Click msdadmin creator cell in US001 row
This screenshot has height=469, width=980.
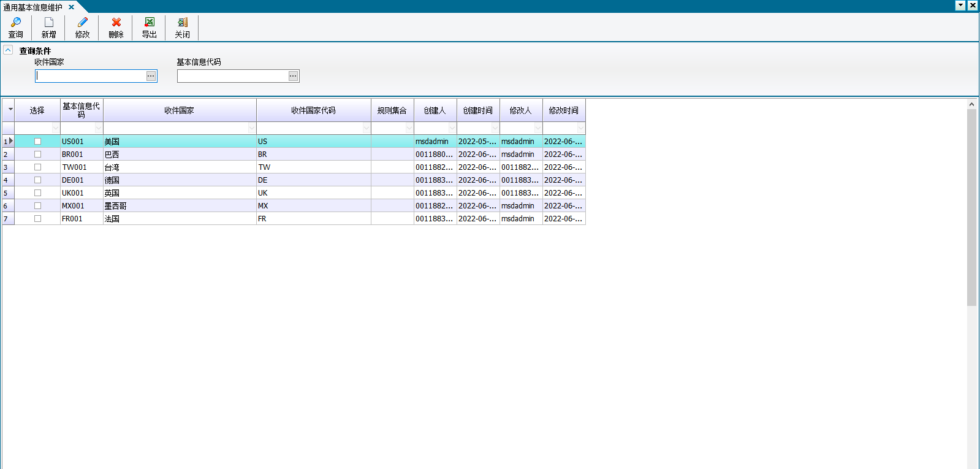click(x=435, y=142)
